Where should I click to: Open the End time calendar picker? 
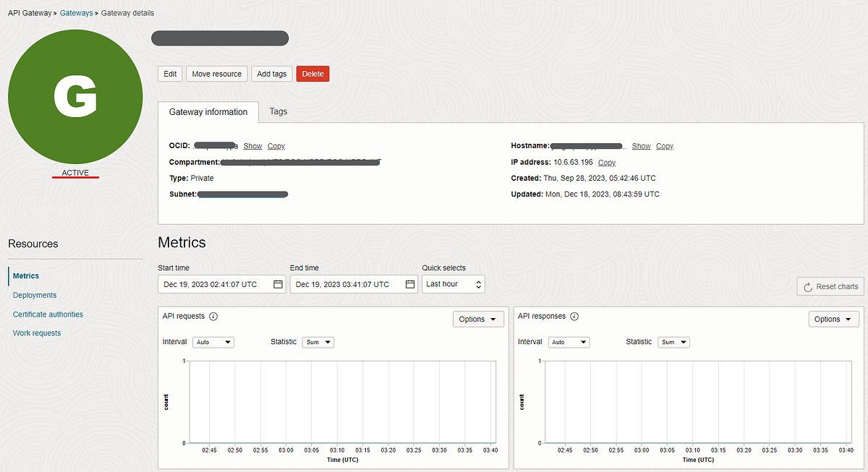[409, 284]
